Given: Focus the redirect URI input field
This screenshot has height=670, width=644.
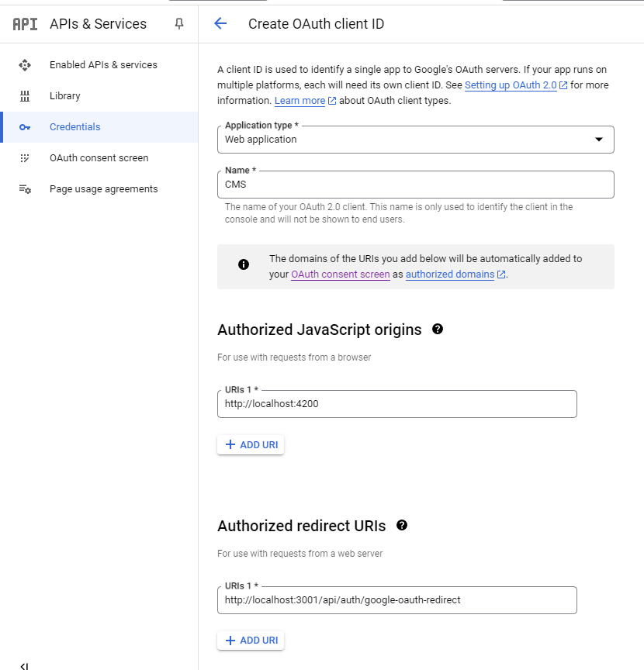Looking at the screenshot, I should pos(396,600).
